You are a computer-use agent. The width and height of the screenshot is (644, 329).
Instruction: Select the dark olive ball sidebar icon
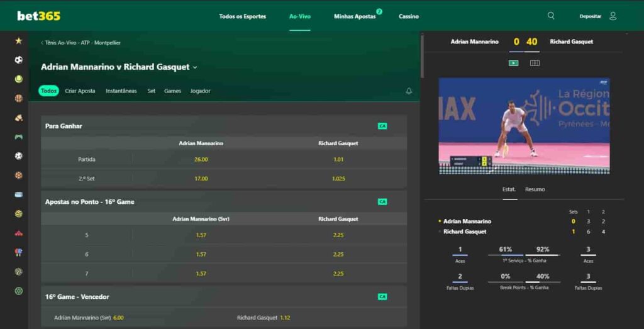(x=18, y=272)
